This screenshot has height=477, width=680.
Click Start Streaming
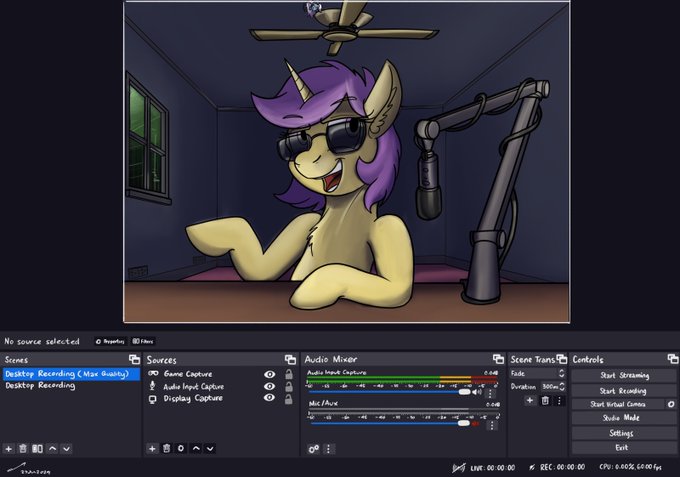pyautogui.click(x=624, y=376)
